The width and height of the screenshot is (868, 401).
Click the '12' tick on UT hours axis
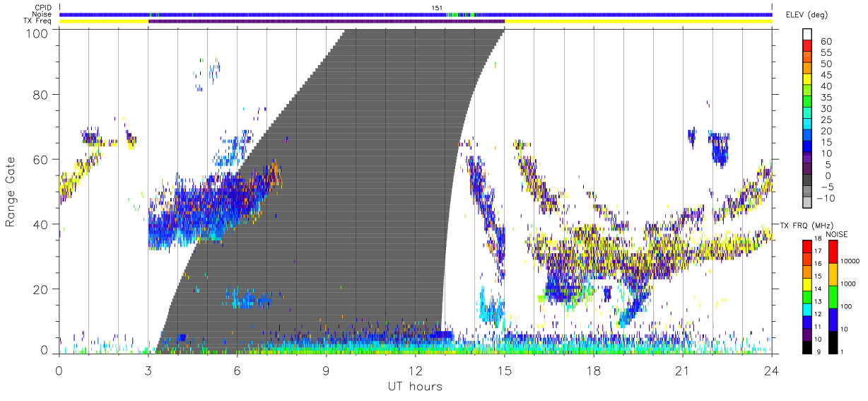(416, 371)
